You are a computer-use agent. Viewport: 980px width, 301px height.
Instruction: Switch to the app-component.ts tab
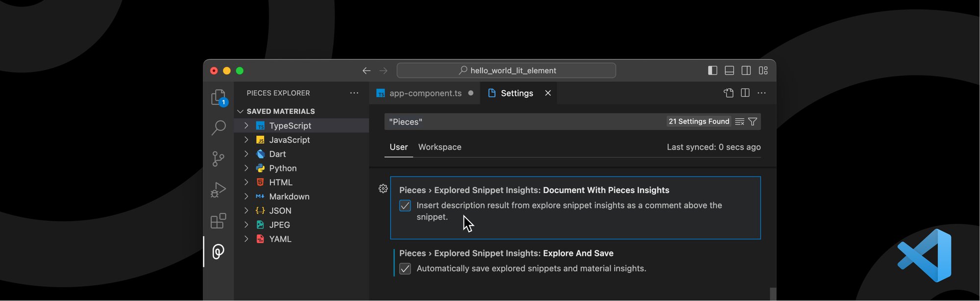pyautogui.click(x=425, y=93)
